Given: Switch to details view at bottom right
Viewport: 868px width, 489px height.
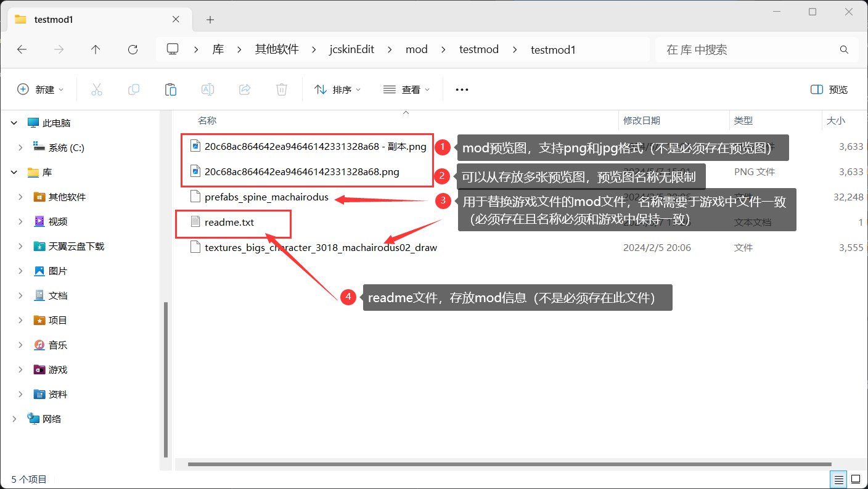Looking at the screenshot, I should point(838,479).
